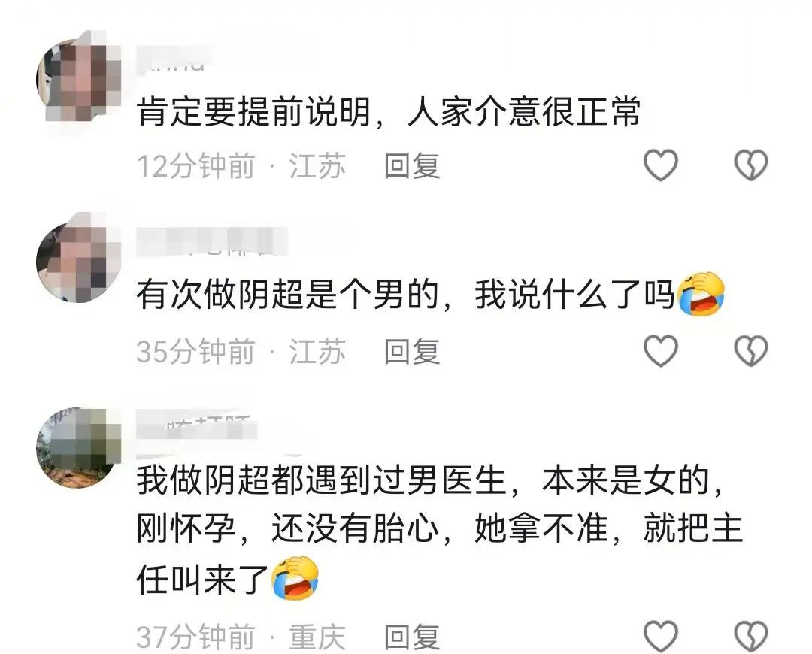Tap the crying-laughing emoji after 任叫来了
The width and height of the screenshot is (812, 654).
(x=295, y=578)
